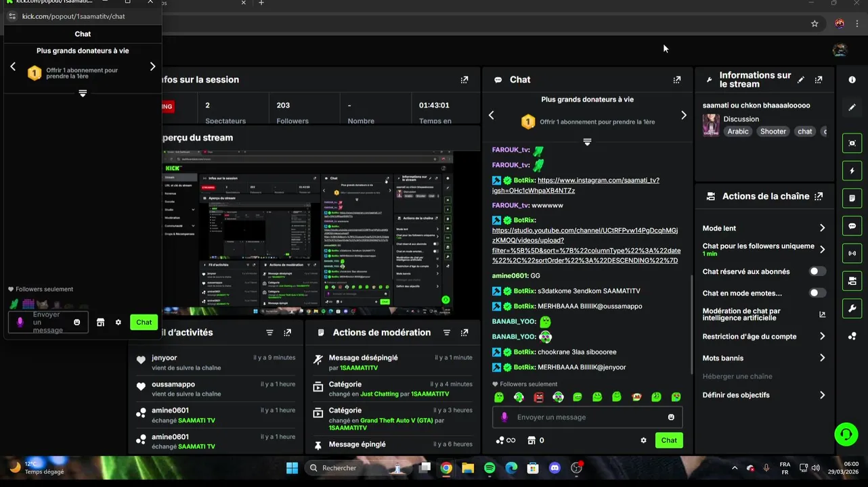Go to the previous leaderboard in the main chat
Image resolution: width=868 pixels, height=487 pixels.
click(x=492, y=115)
